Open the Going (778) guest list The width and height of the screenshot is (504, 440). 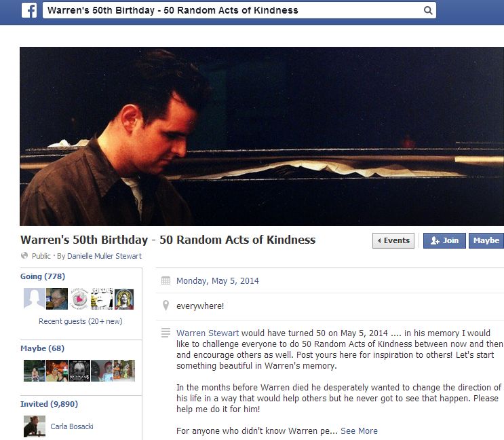click(x=43, y=276)
